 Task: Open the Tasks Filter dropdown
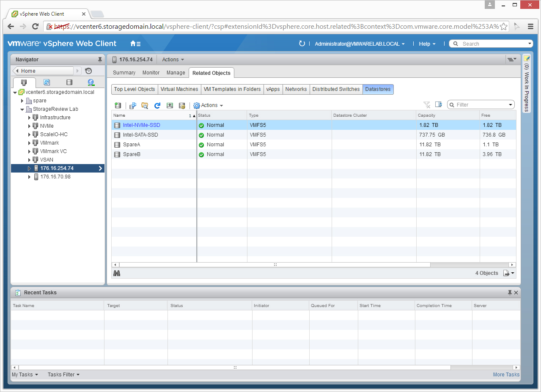coord(63,374)
